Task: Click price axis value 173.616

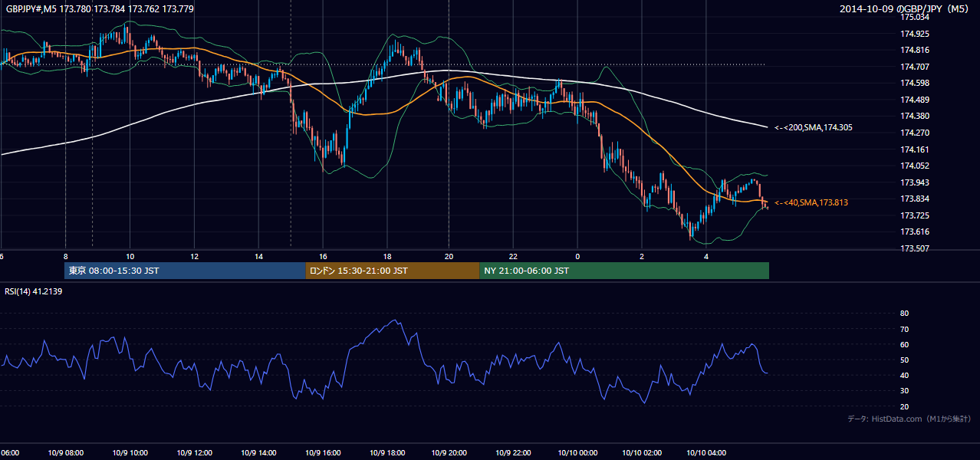Action: pyautogui.click(x=914, y=232)
